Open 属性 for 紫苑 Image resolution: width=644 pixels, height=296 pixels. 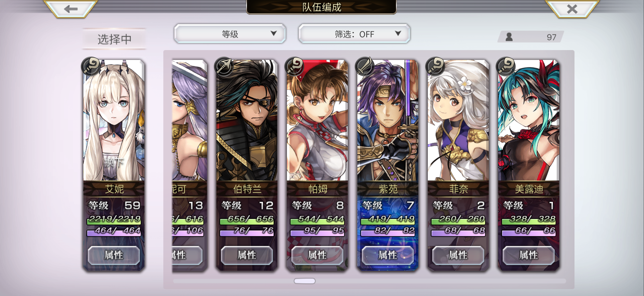(388, 255)
